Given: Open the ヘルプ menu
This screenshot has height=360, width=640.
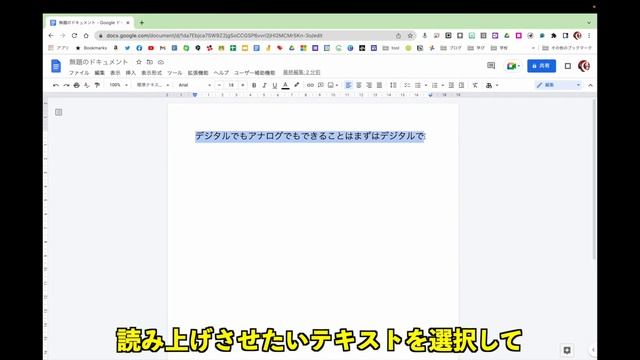Looking at the screenshot, I should [x=221, y=73].
